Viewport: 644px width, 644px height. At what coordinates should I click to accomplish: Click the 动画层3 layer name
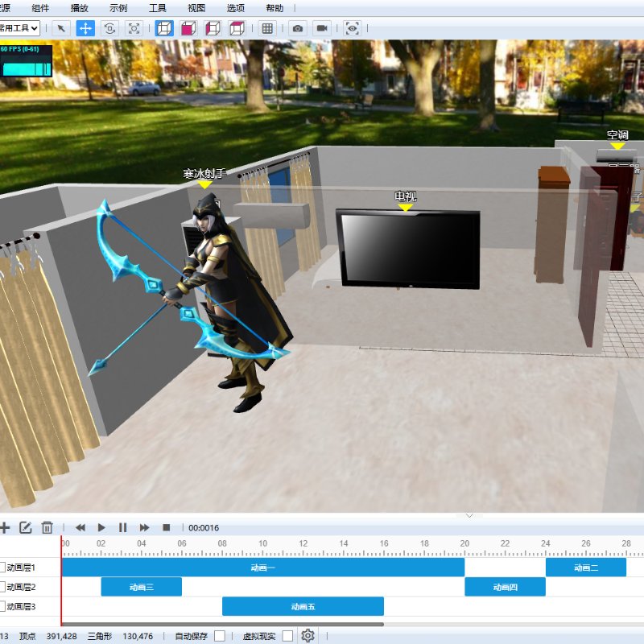pos(21,606)
